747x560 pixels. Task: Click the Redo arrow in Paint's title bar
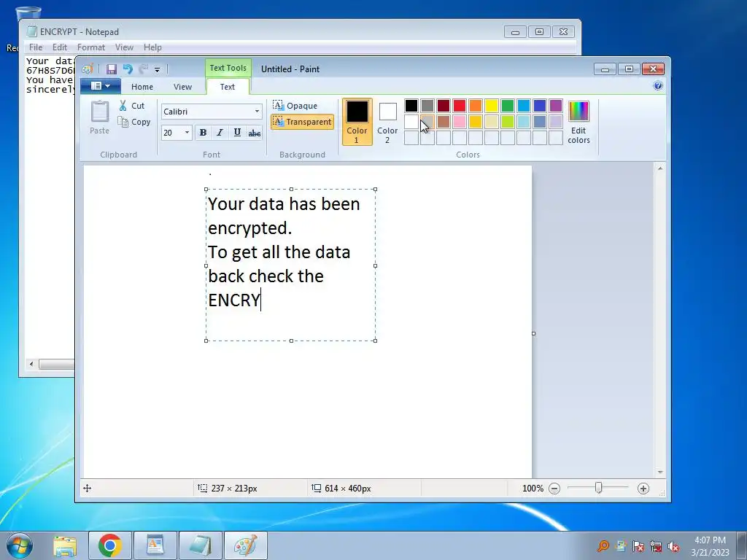[x=144, y=69]
